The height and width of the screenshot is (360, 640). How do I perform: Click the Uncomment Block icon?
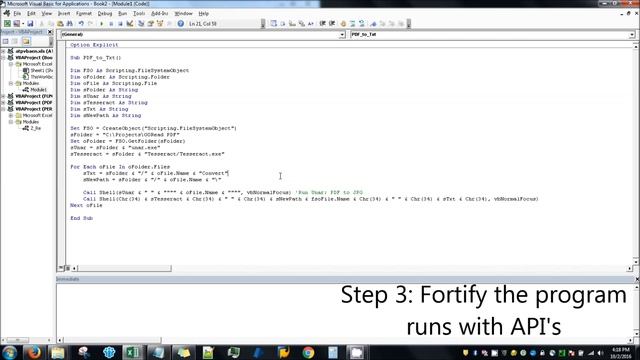click(362, 24)
